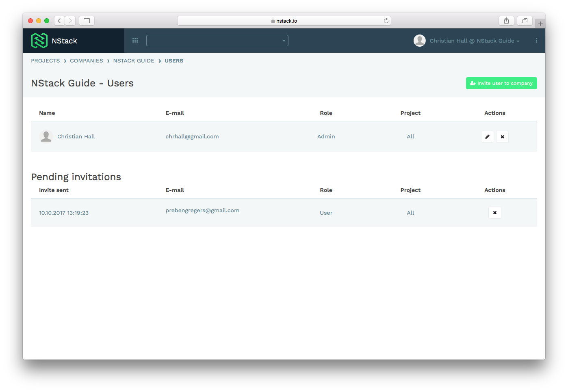Click Christian Hall's header avatar
The width and height of the screenshot is (568, 392).
(x=420, y=41)
